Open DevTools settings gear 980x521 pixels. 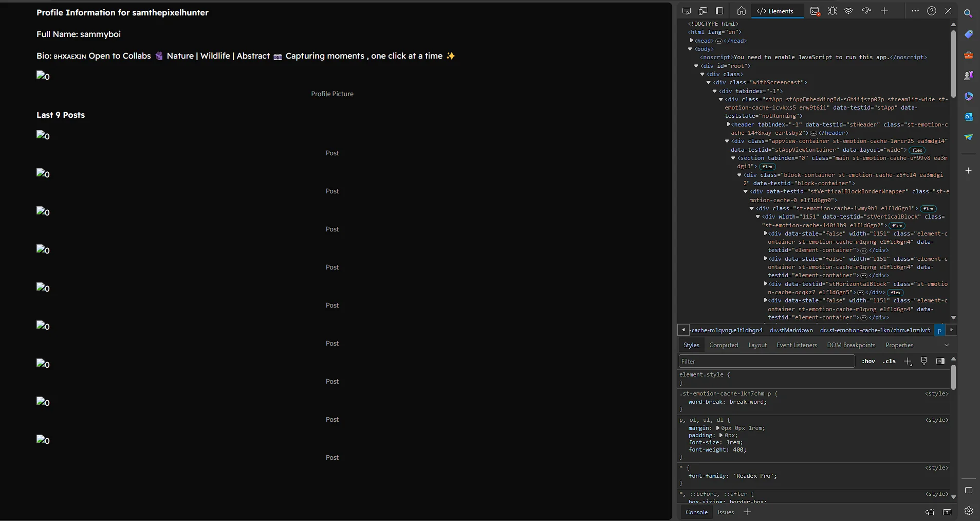pos(968,511)
